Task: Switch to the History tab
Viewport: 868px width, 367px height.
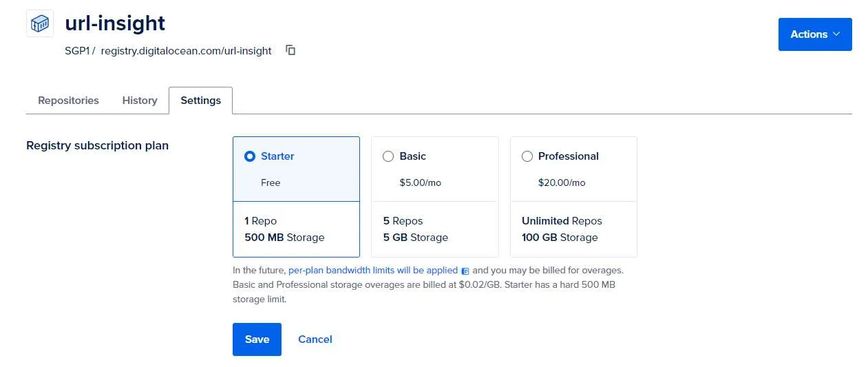Action: [140, 101]
